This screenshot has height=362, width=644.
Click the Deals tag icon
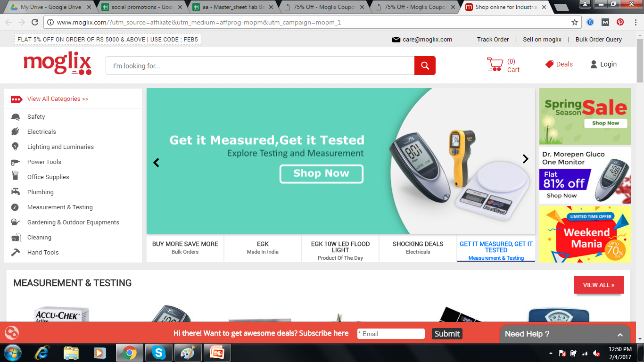tap(549, 64)
